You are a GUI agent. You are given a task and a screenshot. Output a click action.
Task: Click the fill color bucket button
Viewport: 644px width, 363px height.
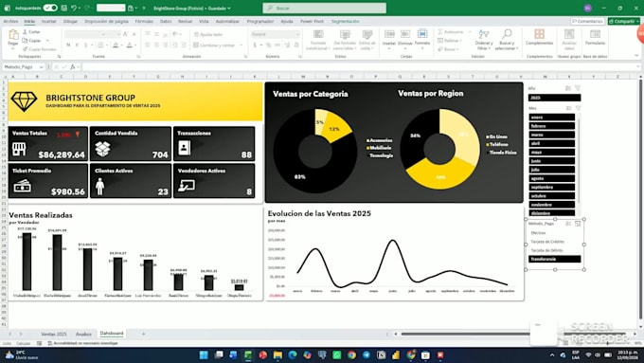coord(116,45)
